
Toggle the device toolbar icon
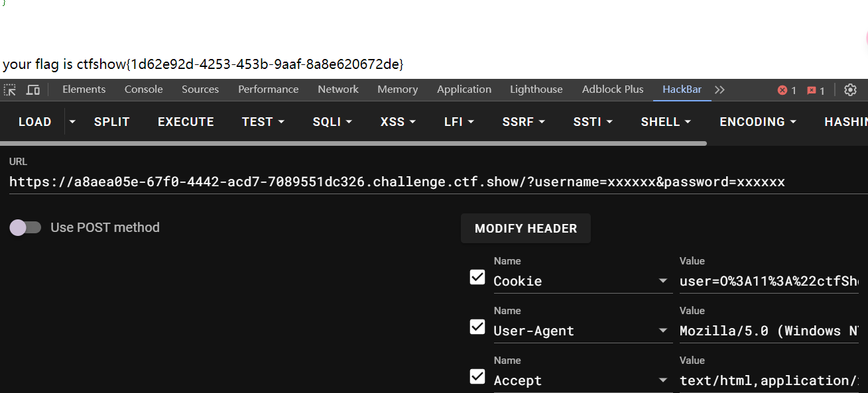coord(33,90)
